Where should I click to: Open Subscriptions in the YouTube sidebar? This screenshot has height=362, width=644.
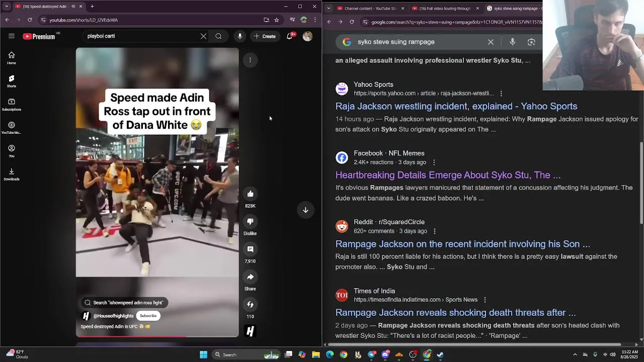(x=12, y=105)
